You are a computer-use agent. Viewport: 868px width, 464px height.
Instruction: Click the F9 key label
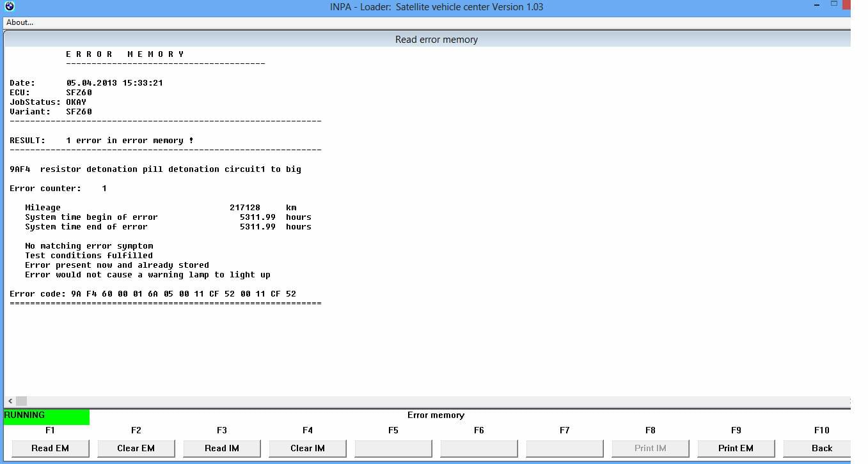[736, 431]
